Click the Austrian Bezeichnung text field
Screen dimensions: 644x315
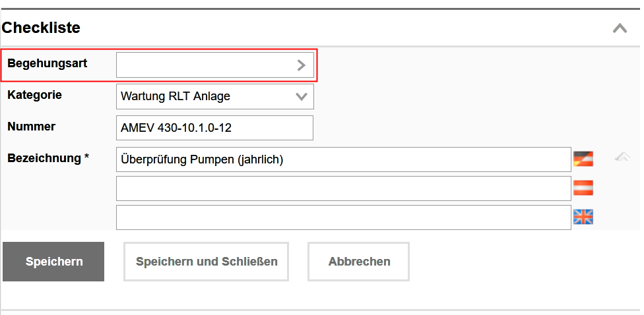pyautogui.click(x=343, y=188)
